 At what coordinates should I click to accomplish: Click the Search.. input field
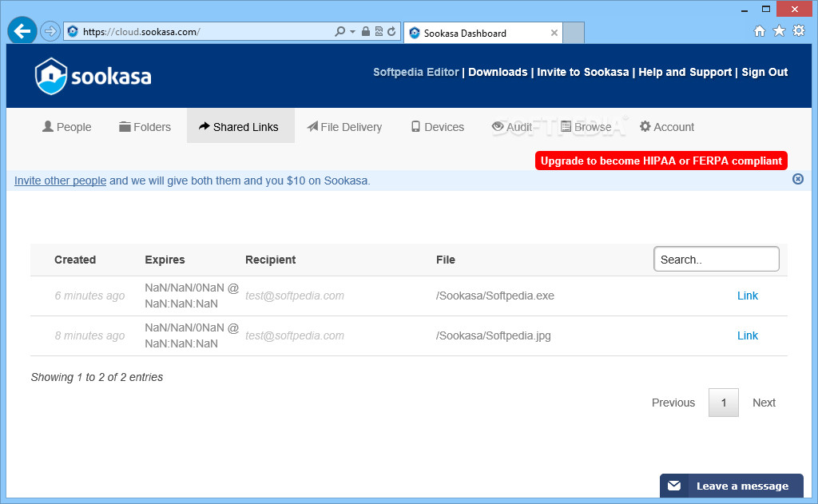click(717, 259)
